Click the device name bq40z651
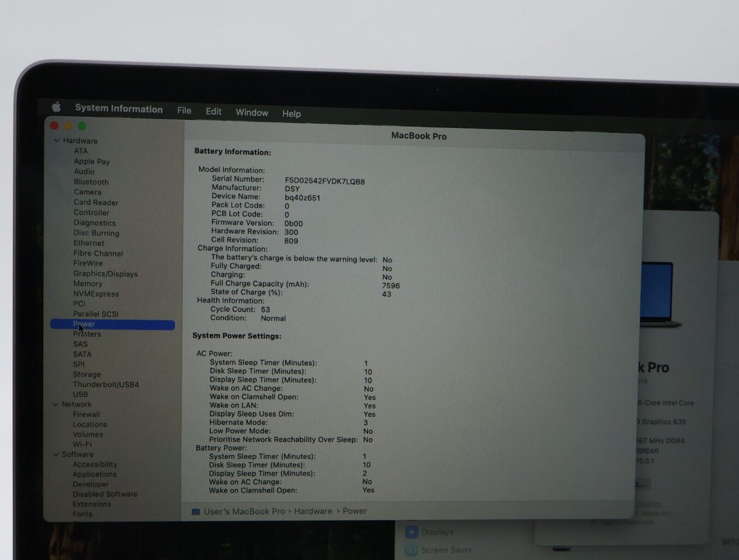The width and height of the screenshot is (739, 560). point(302,198)
